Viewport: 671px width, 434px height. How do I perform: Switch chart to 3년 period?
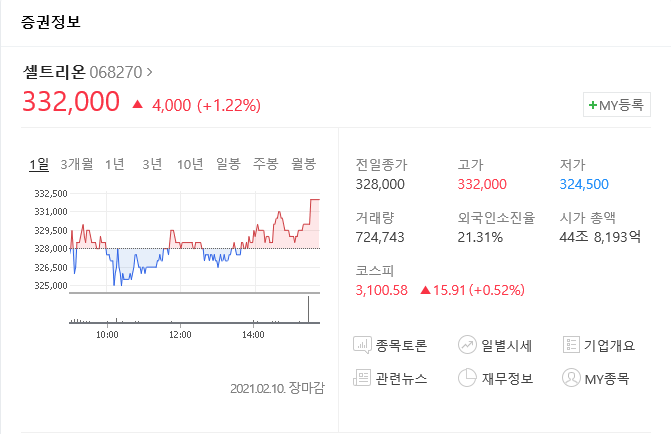tap(152, 164)
